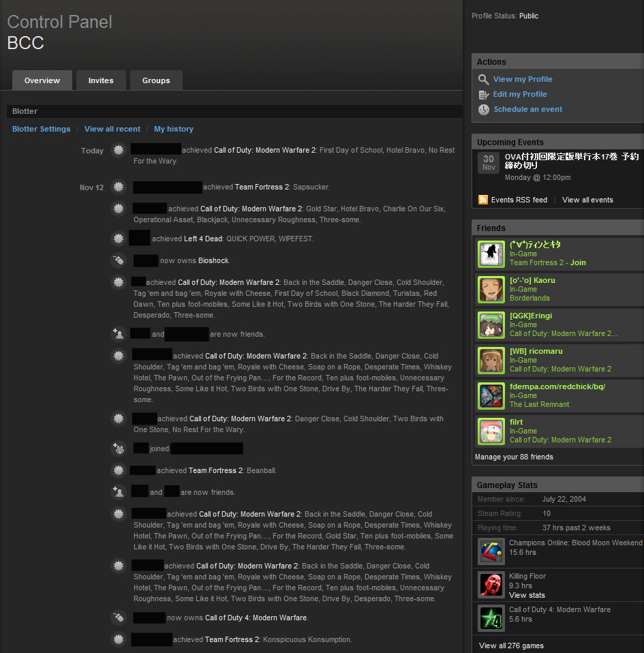Click the clock icon beside Schedule an event
This screenshot has width=644, height=653.
(x=483, y=110)
